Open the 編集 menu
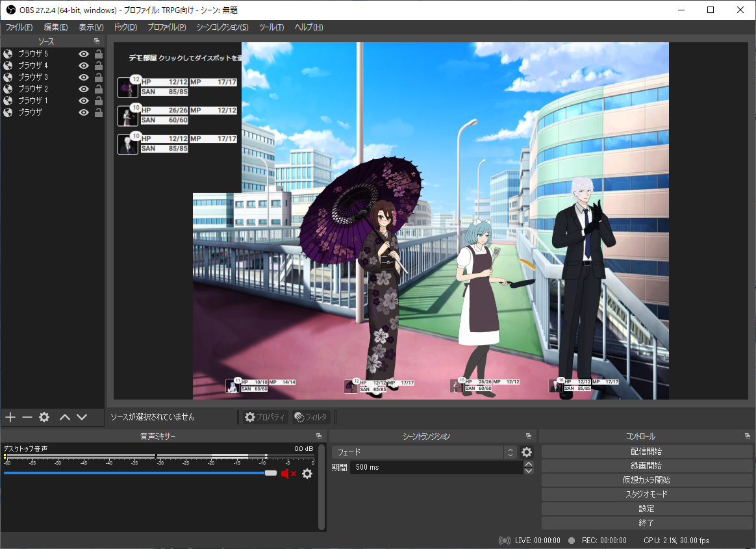This screenshot has width=756, height=549. pyautogui.click(x=55, y=27)
